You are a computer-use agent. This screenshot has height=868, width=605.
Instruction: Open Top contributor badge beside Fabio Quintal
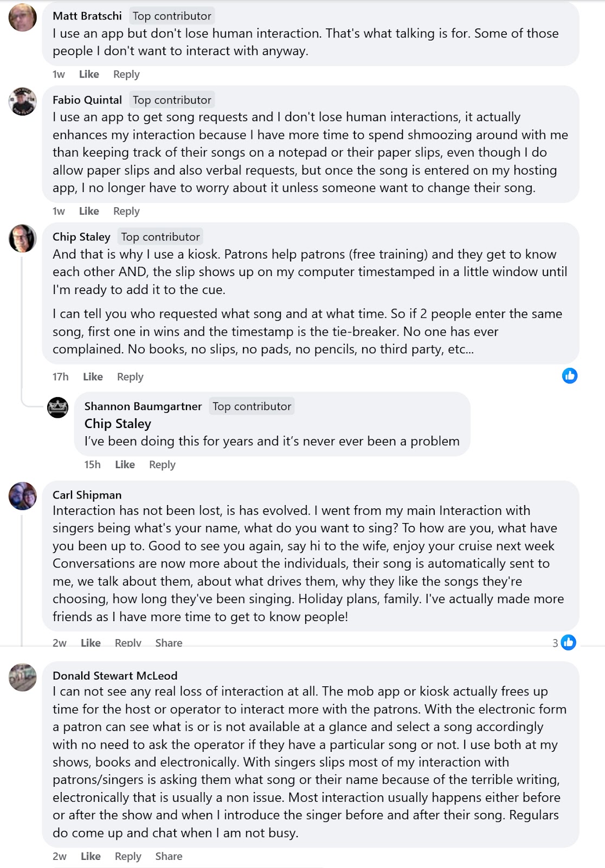click(172, 100)
